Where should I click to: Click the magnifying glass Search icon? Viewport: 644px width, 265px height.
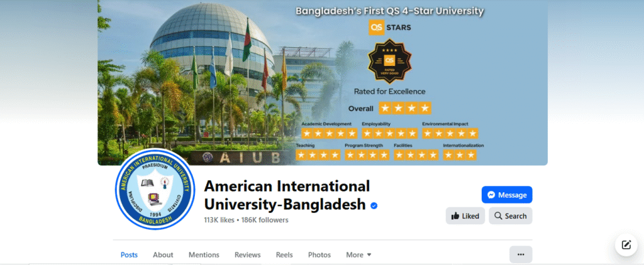click(498, 216)
